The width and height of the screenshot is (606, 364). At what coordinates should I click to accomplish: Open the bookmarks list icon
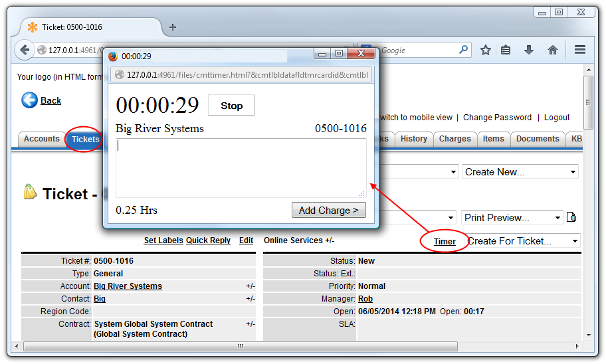(506, 50)
